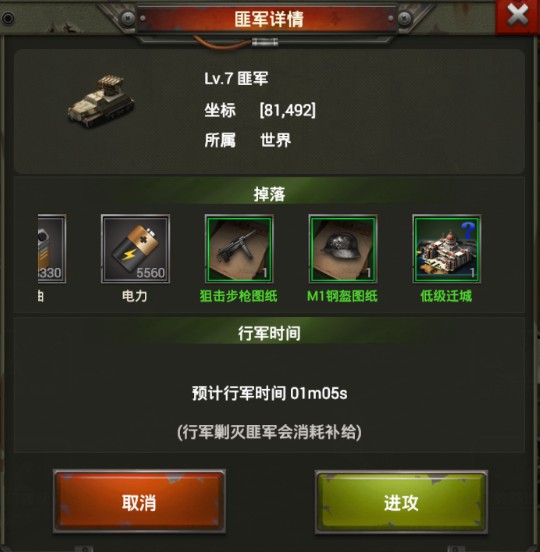Select the M1钢盔图纸 helmet icon

tap(343, 249)
